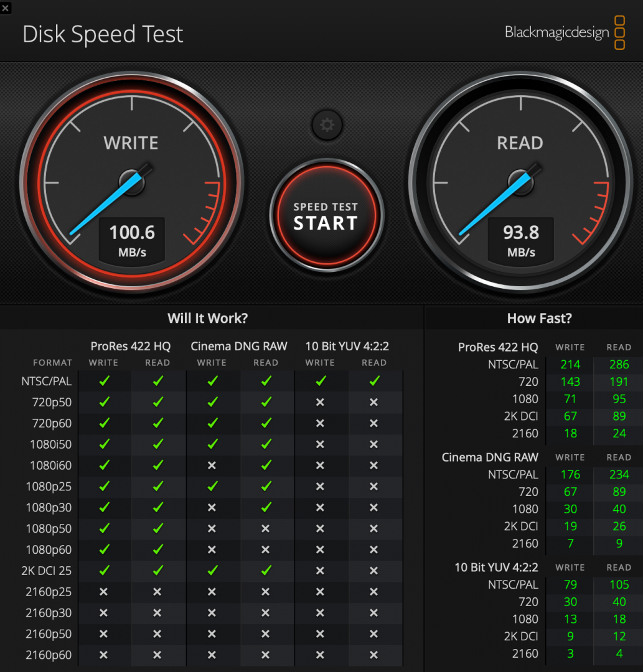Screen dimensions: 643x672
Task: Click ProRes 720 read value 191
Action: point(619,381)
